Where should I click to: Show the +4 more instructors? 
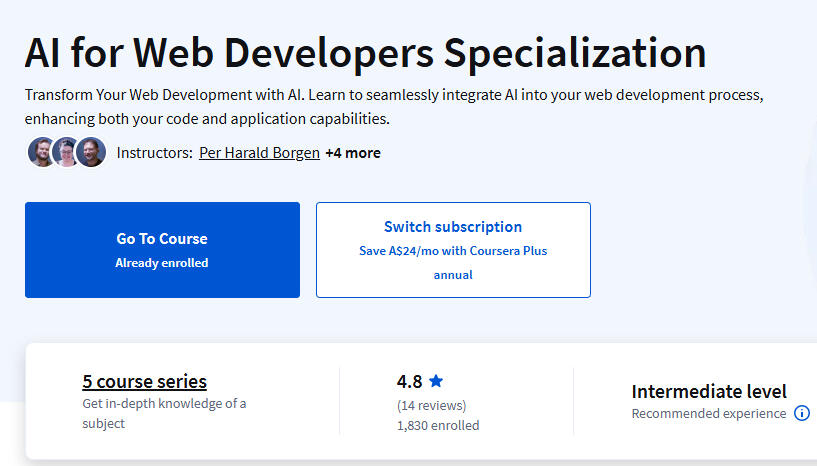353,153
